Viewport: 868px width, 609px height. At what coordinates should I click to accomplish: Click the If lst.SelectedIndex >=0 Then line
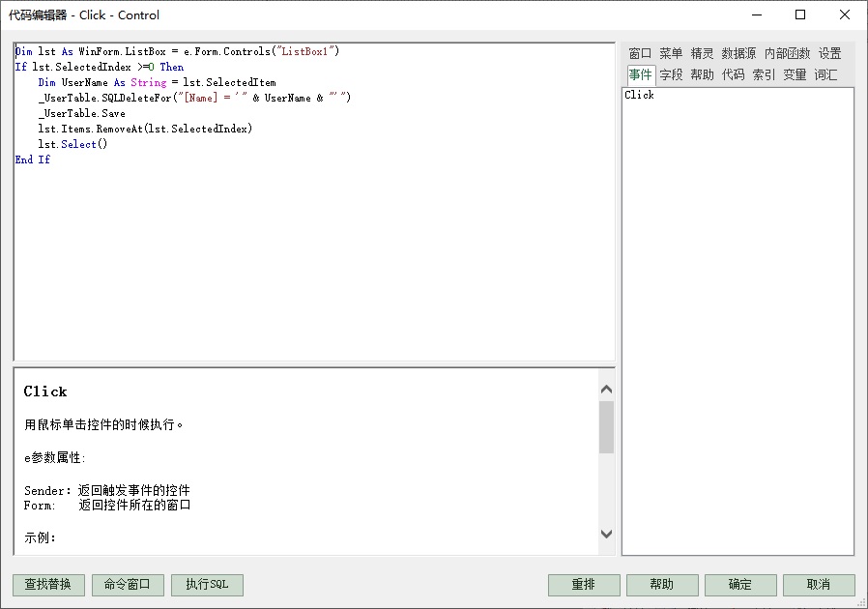tap(100, 67)
